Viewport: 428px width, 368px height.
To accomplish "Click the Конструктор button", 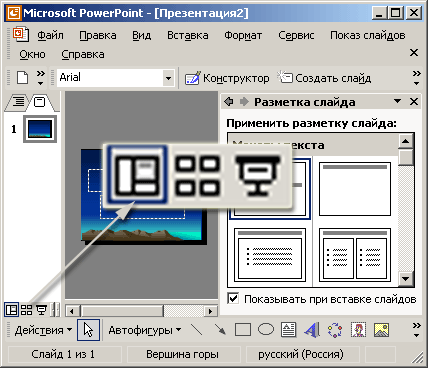I will point(227,78).
